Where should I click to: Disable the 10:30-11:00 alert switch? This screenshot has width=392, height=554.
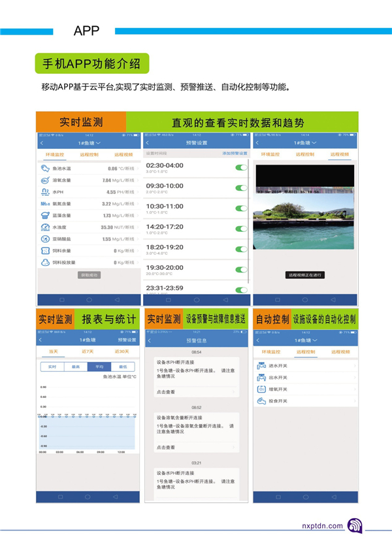(x=242, y=208)
